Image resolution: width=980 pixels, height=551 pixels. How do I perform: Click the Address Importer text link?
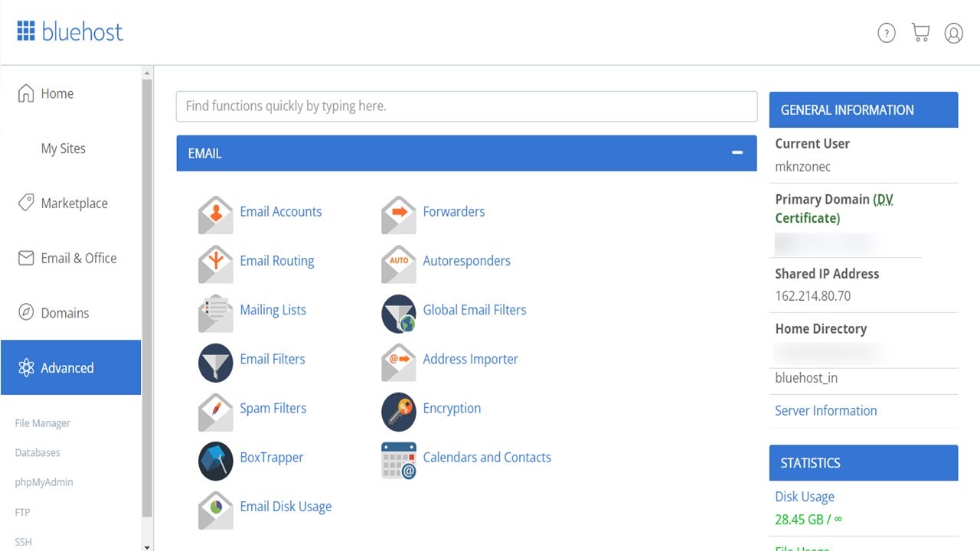[471, 359]
